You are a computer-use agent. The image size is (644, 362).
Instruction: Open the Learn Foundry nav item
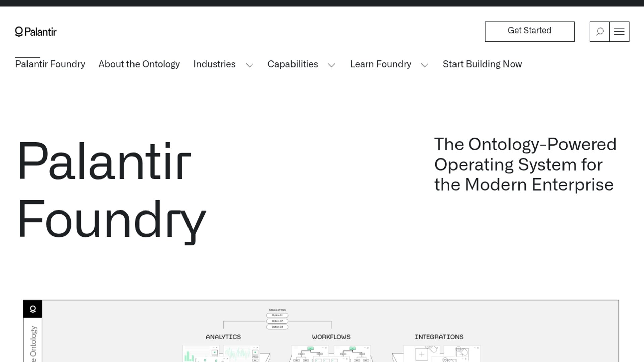pos(381,64)
